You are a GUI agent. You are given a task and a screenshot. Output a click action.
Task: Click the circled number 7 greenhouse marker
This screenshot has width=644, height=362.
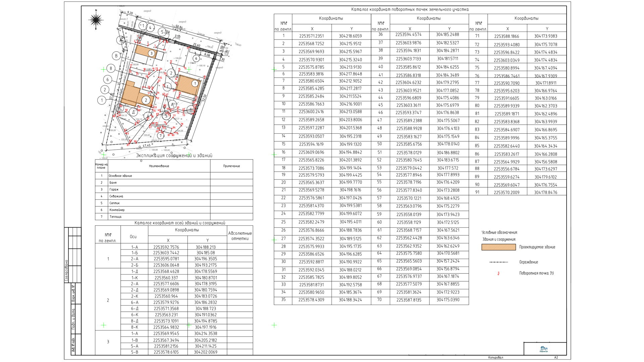161,136
